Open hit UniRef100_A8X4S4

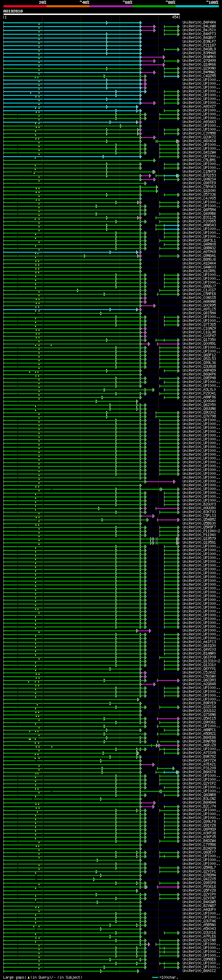pos(199,141)
